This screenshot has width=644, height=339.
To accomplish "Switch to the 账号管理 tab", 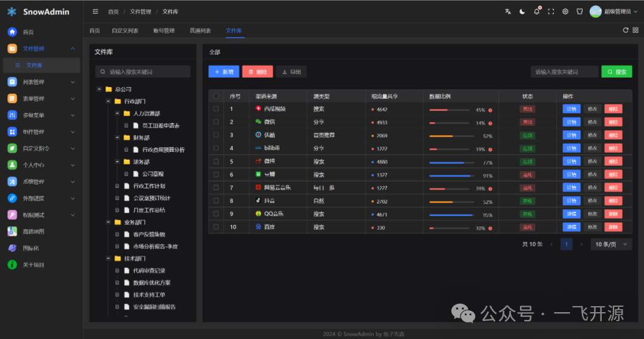I will pos(164,30).
